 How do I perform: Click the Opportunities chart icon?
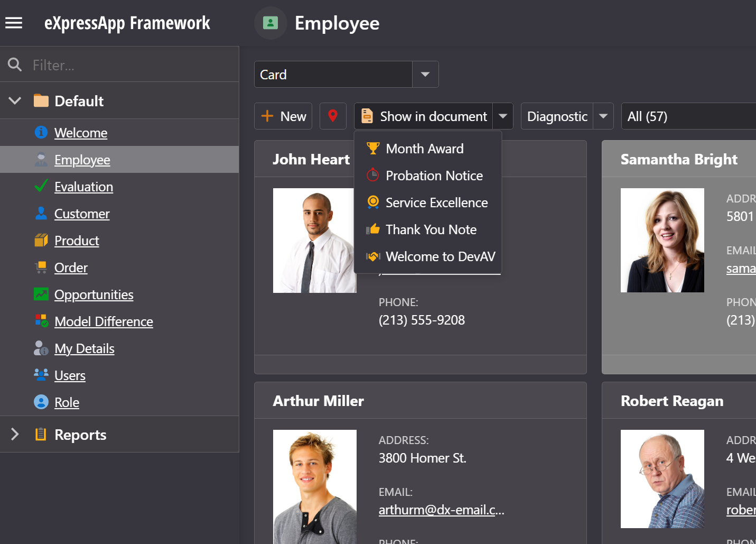pos(41,294)
